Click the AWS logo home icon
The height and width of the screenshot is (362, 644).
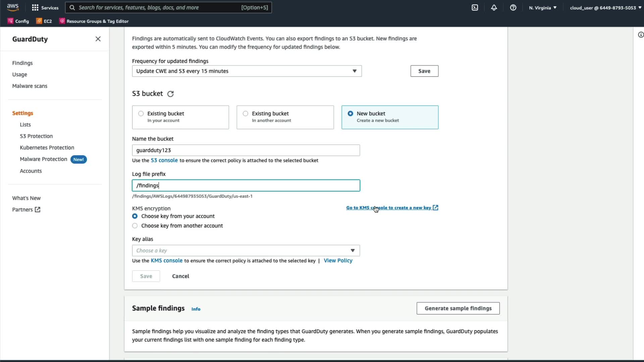[x=13, y=7]
